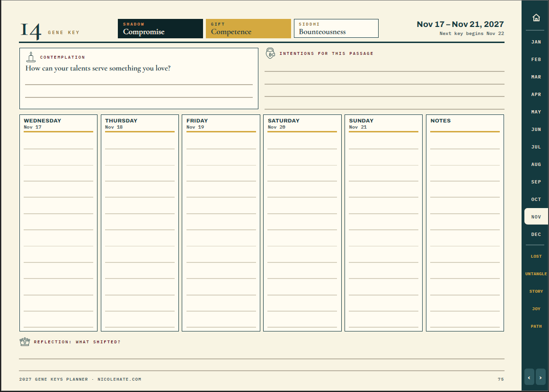Viewport: 549px width, 392px height.
Task: Open the FEB month tab
Action: pyautogui.click(x=536, y=60)
